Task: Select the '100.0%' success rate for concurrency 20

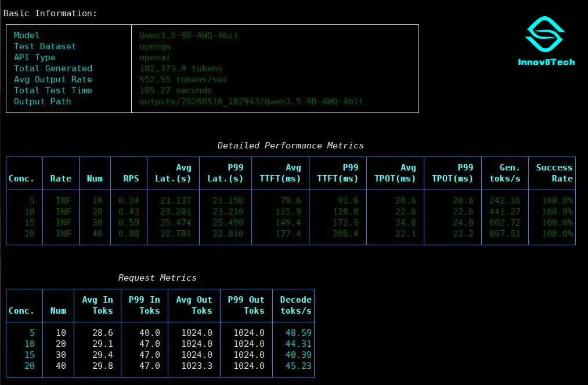Action: pyautogui.click(x=558, y=234)
